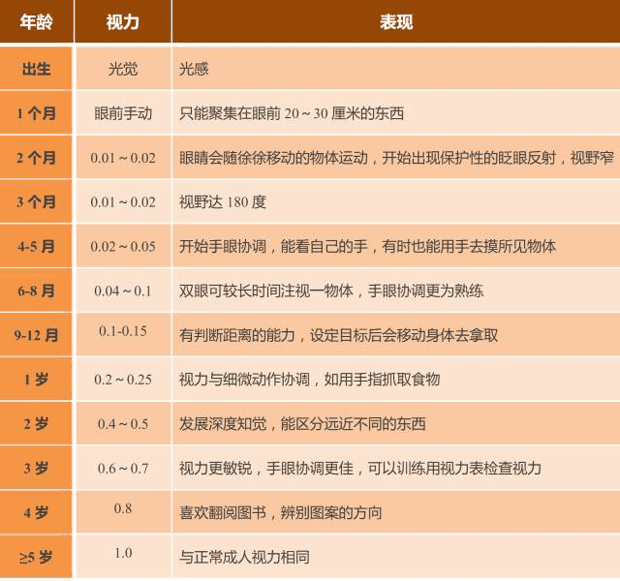Select the 1 个月 age cell

coord(36,113)
